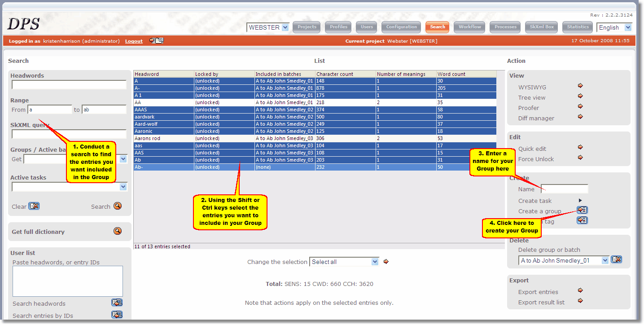Open the Statistics tab
644x325 pixels.
click(x=578, y=27)
